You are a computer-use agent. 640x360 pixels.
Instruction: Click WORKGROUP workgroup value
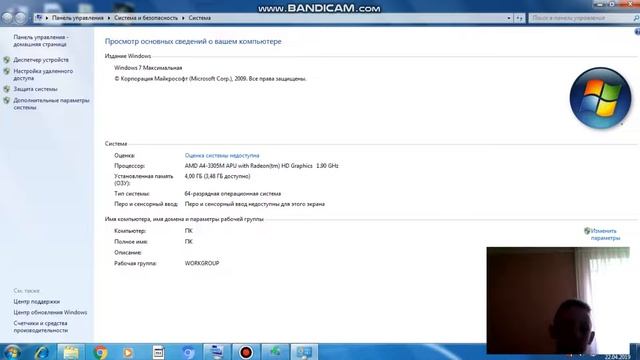click(x=202, y=263)
